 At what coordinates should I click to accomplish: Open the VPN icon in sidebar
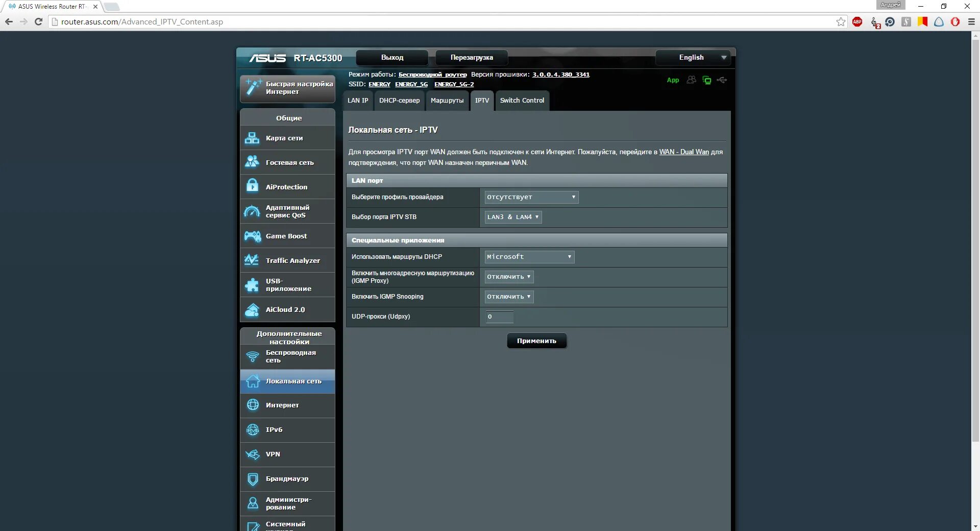253,454
